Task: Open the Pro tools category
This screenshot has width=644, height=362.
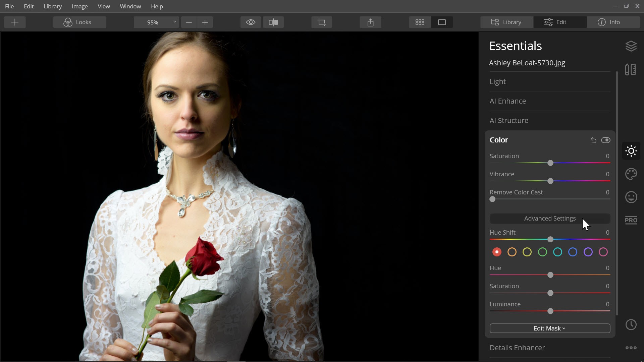Action: click(x=631, y=221)
